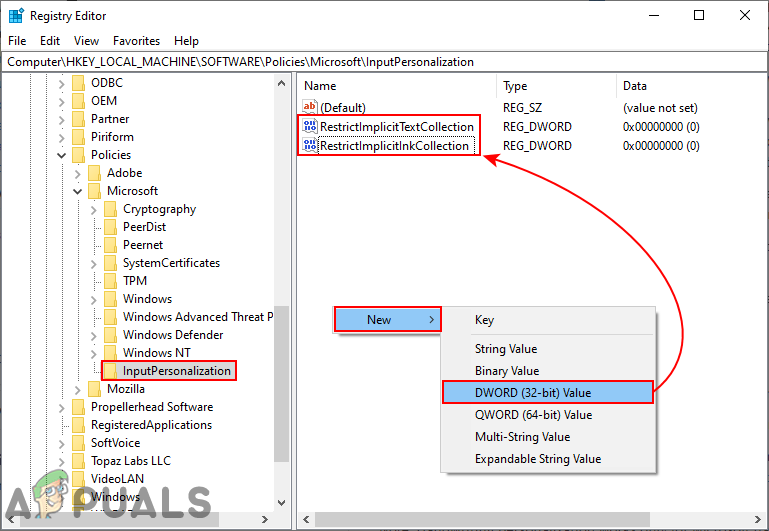Image resolution: width=769 pixels, height=531 pixels.
Task: Click the InputPersonalization folder icon
Action: tap(110, 371)
